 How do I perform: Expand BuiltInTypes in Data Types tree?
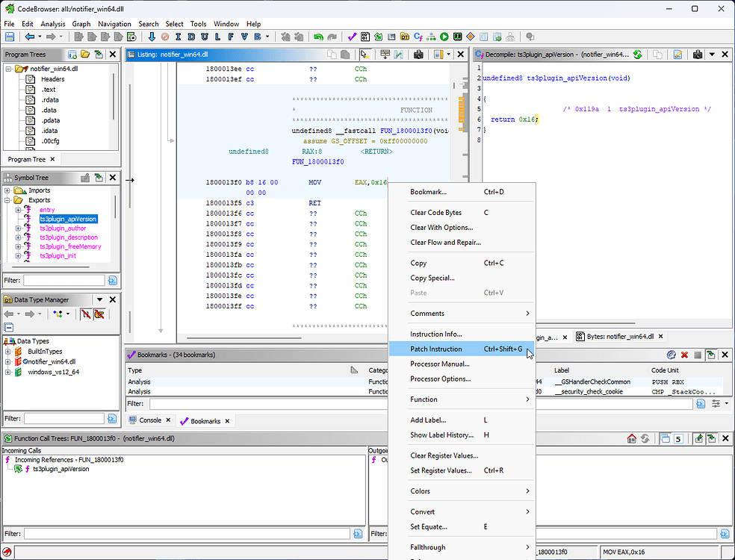pos(7,352)
